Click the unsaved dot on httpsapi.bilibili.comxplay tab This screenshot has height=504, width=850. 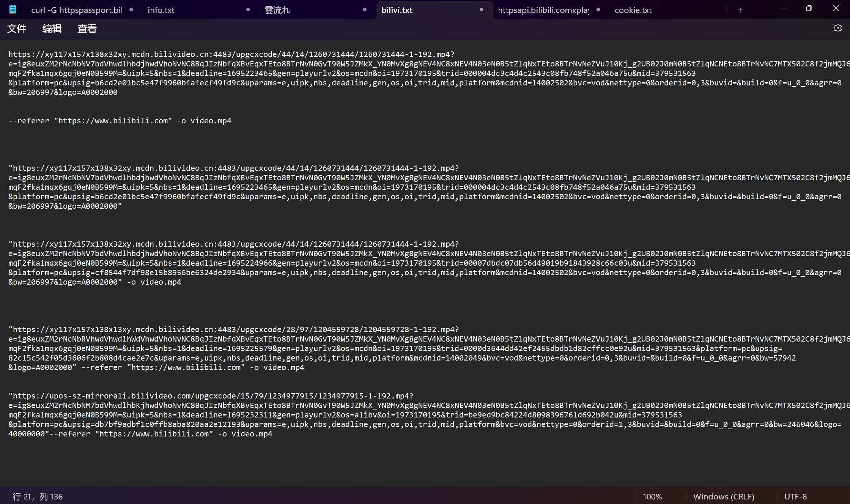pyautogui.click(x=598, y=9)
